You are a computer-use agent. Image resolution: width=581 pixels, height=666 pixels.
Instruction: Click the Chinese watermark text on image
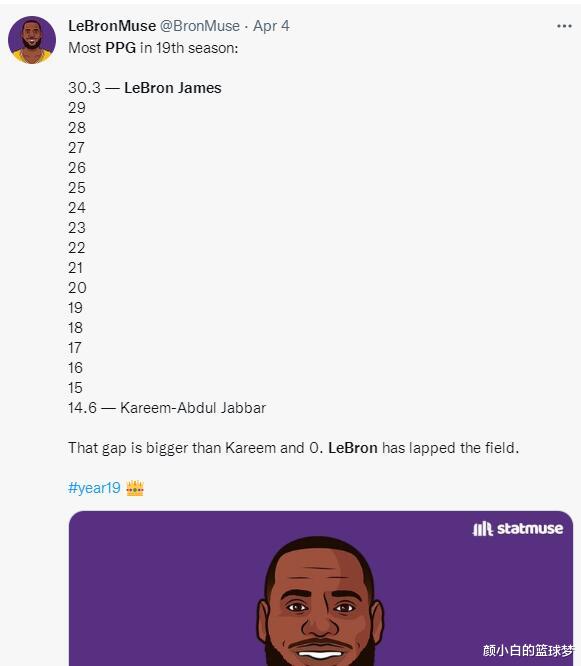pyautogui.click(x=529, y=650)
